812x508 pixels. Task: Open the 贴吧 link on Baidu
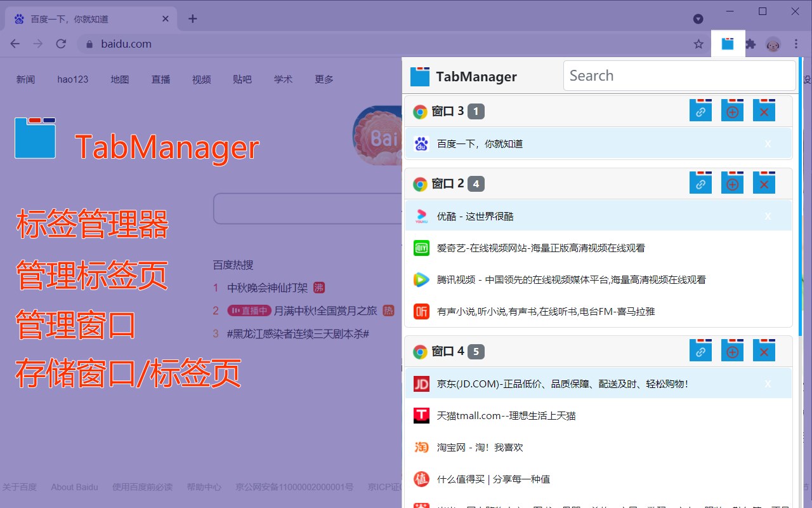(242, 79)
